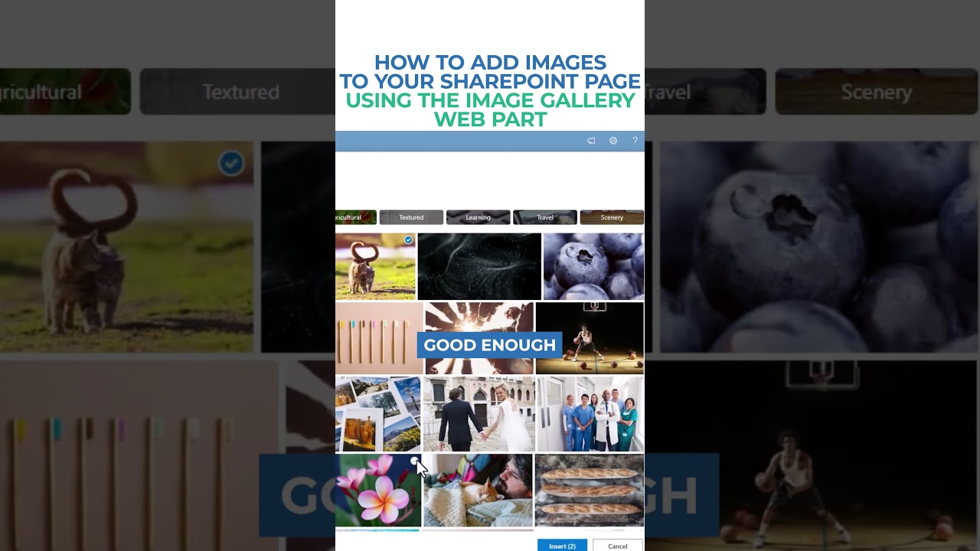
Task: Select the Travel category tab
Action: click(x=545, y=217)
